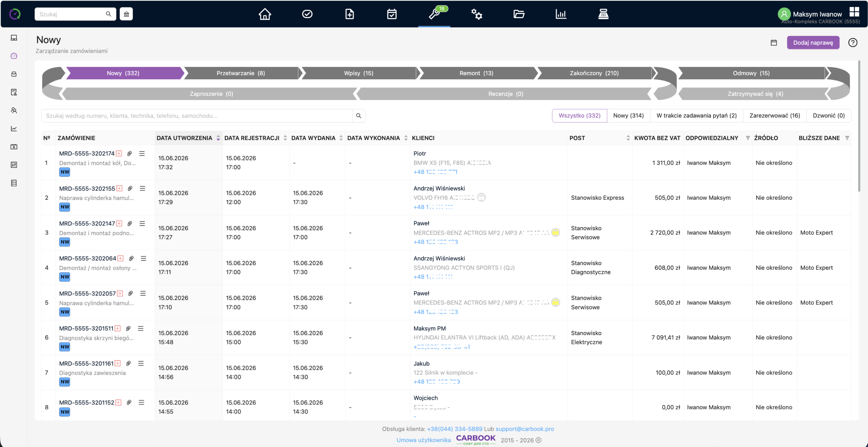Viewport: 868px width, 447px height.
Task: Open the home dashboard icon
Action: click(x=265, y=14)
